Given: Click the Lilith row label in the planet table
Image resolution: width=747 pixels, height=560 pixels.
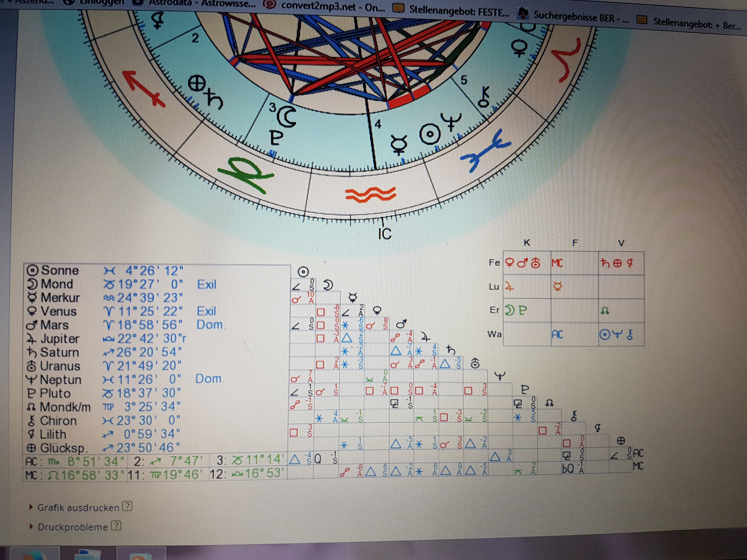Looking at the screenshot, I should 53,434.
